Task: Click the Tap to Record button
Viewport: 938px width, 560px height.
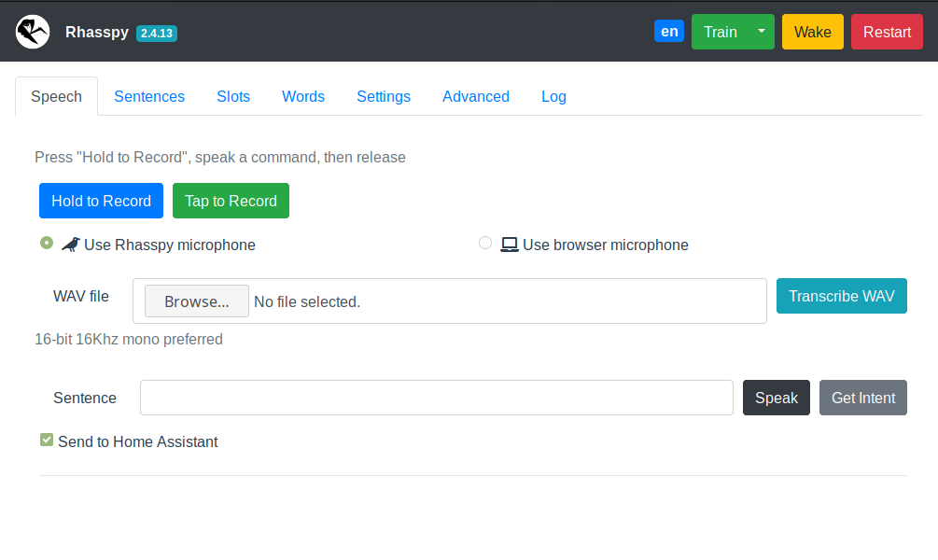Action: point(231,201)
